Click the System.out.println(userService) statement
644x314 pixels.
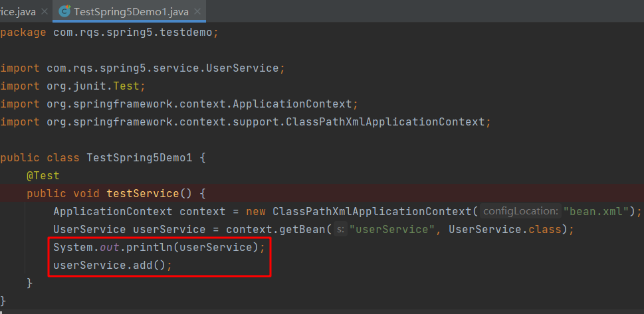(x=160, y=247)
